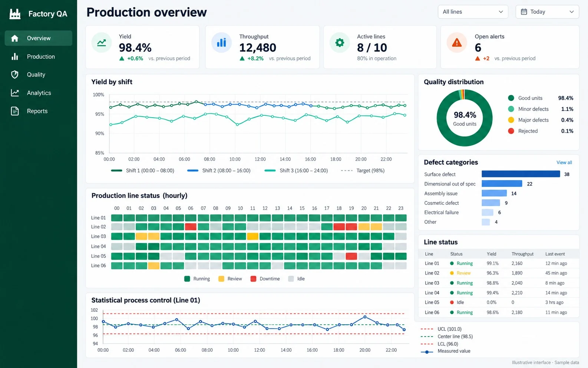This screenshot has width=588, height=368.
Task: Toggle Shift 3 series in legend
Action: (x=296, y=171)
